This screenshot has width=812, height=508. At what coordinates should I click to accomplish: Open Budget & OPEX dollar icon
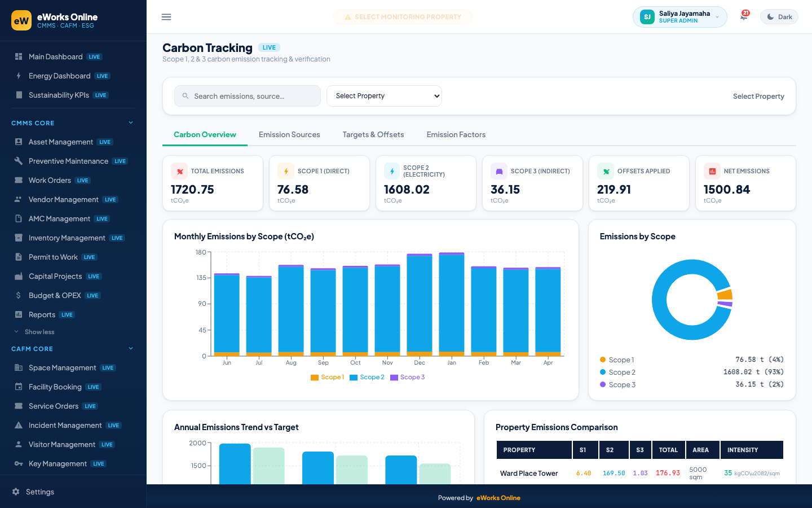pyautogui.click(x=19, y=295)
